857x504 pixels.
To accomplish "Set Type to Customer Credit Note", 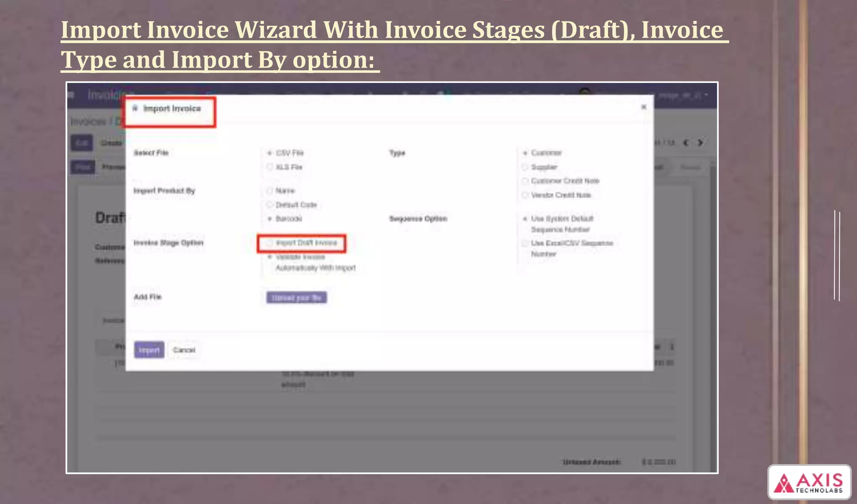I will 525,181.
